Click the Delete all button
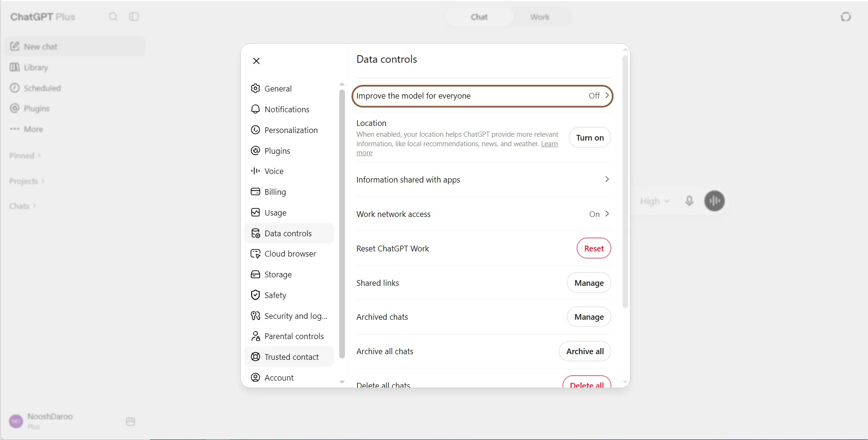This screenshot has height=440, width=868. tap(587, 383)
